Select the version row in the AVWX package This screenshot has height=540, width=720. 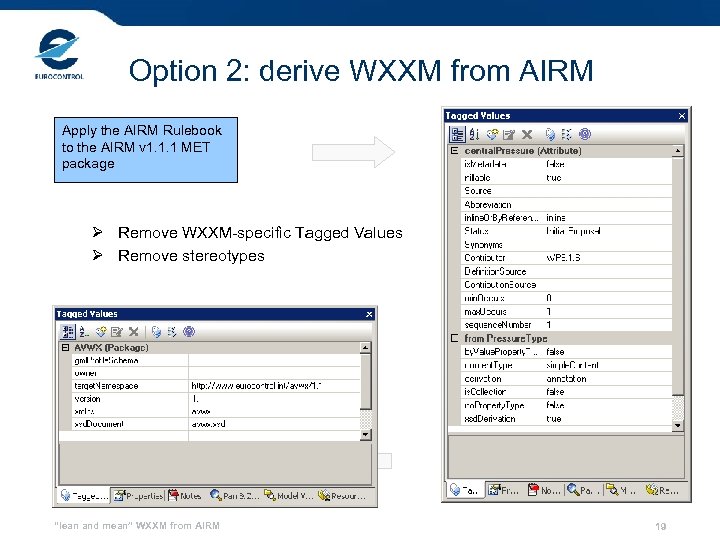(x=216, y=399)
